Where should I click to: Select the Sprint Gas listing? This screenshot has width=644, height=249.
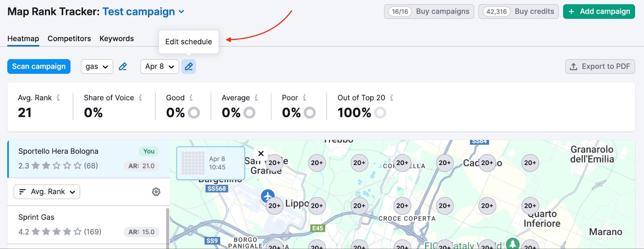tap(80, 224)
